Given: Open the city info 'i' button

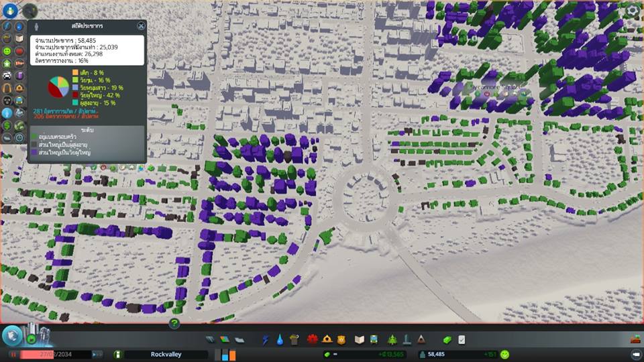Looking at the screenshot, I should [x=117, y=354].
